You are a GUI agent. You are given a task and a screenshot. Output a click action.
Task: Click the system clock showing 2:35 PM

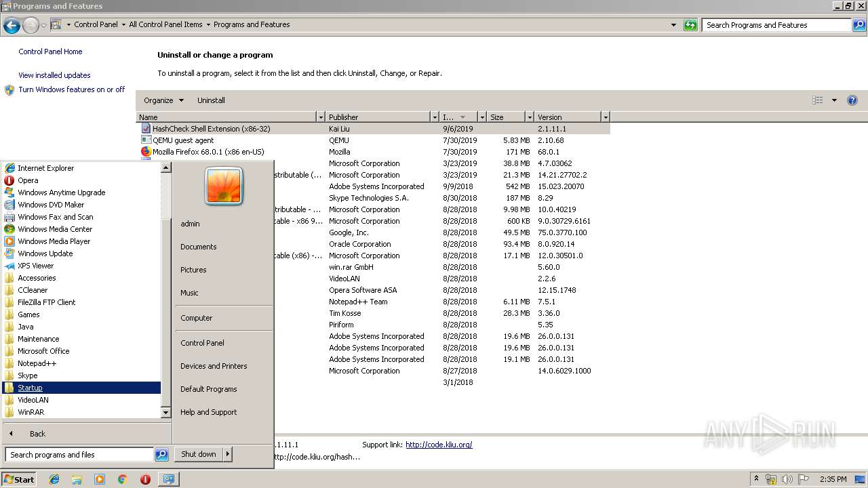[x=833, y=479]
